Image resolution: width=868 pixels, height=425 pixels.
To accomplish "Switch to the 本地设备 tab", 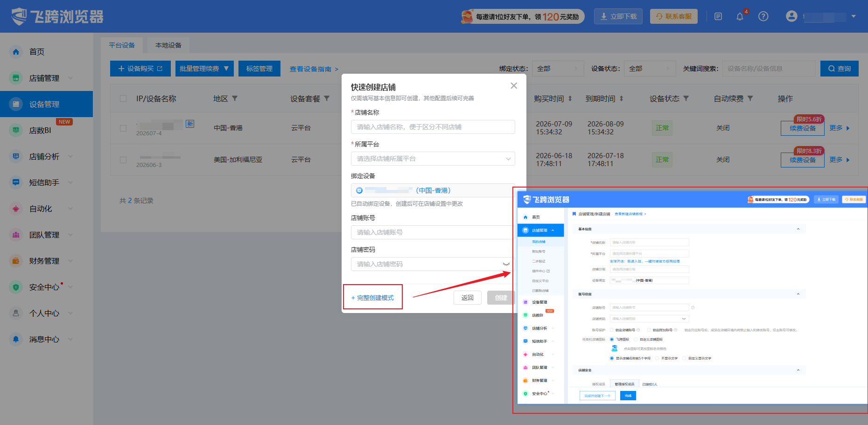I will click(x=168, y=45).
